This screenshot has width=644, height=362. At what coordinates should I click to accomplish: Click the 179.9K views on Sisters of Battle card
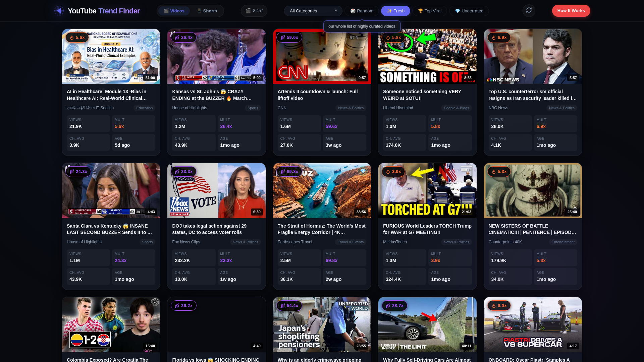510,258
